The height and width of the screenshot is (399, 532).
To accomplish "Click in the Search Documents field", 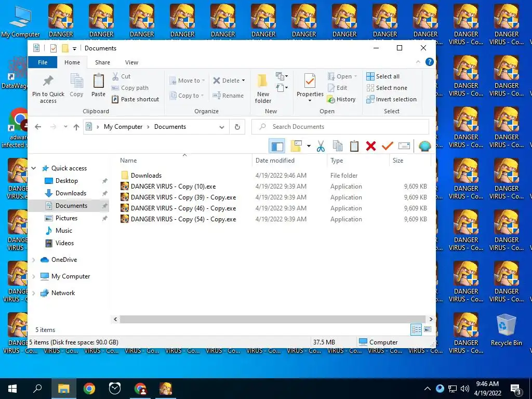I will pos(340,127).
